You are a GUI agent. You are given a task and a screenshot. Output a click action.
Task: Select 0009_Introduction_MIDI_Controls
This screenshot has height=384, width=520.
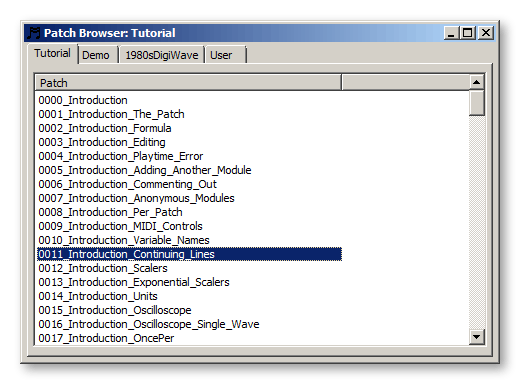point(120,226)
